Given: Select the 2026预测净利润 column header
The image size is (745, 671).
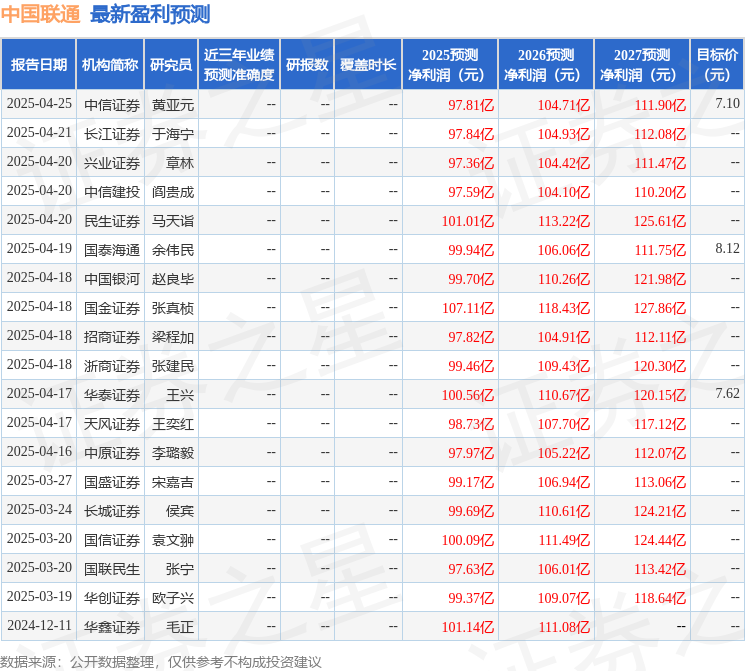Looking at the screenshot, I should [x=546, y=65].
